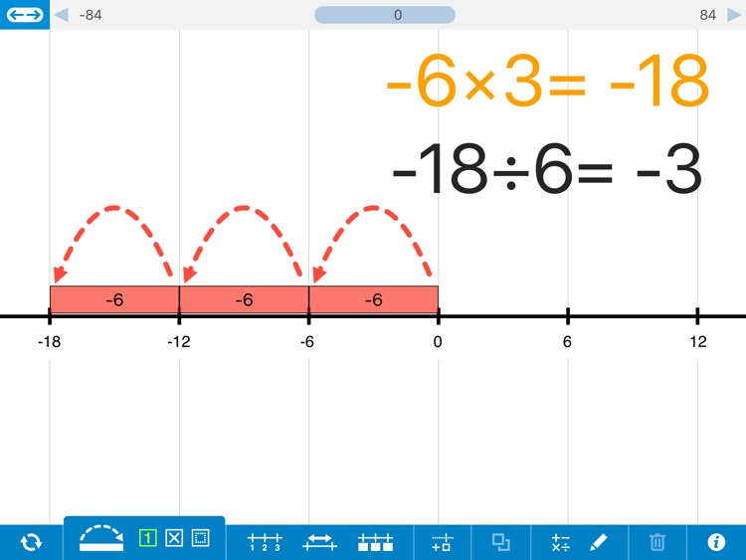Tap the 0 tick label under the line
Image resolution: width=746 pixels, height=560 pixels.
click(x=438, y=341)
